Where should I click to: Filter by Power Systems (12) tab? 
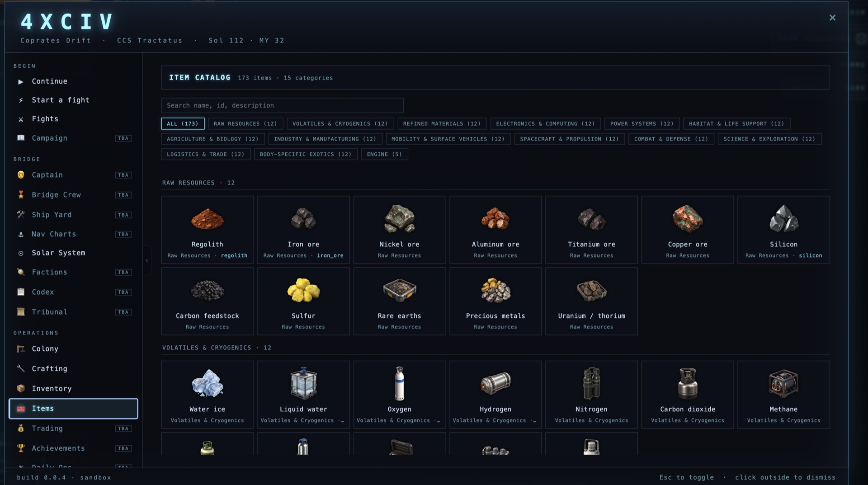tap(642, 124)
